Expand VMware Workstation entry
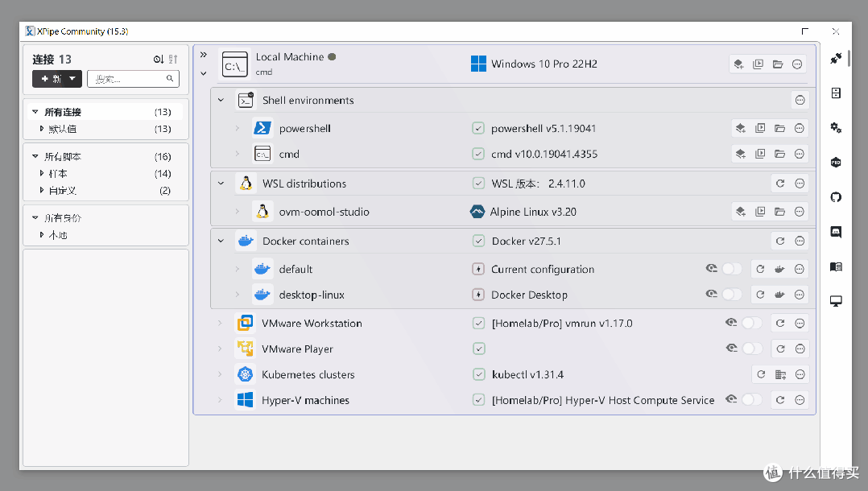This screenshot has width=868, height=491. click(x=220, y=324)
